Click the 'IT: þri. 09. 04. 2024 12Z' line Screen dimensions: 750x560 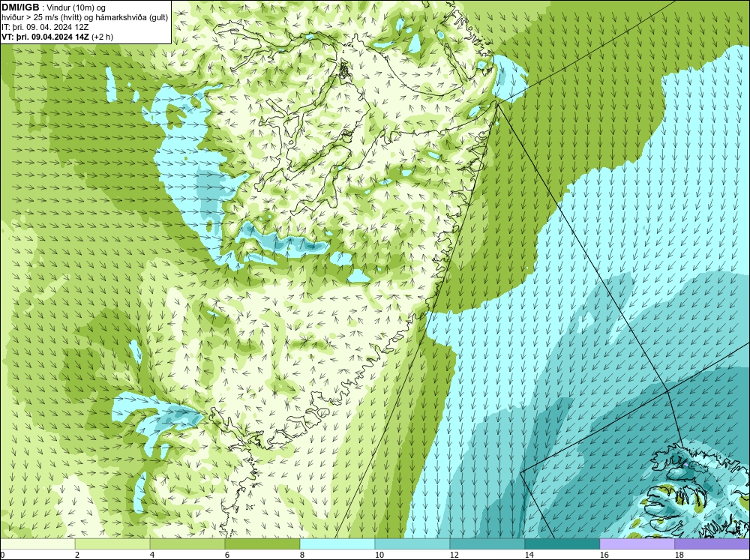click(x=45, y=27)
